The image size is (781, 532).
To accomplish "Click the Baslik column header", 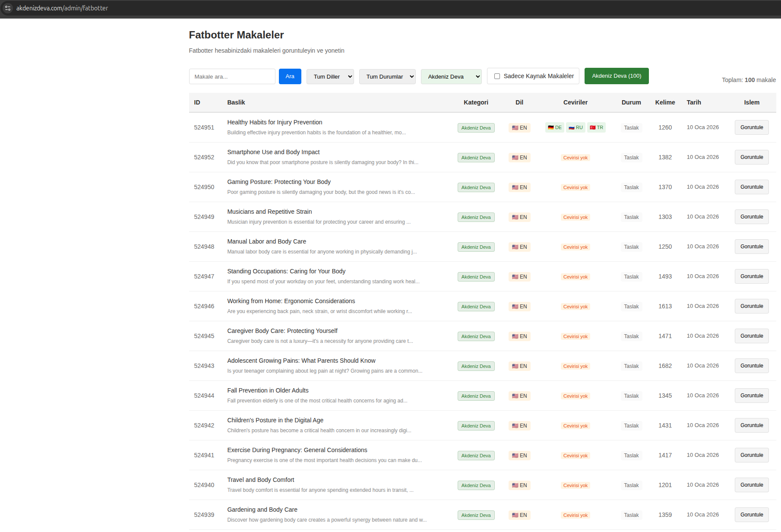I will [x=236, y=102].
